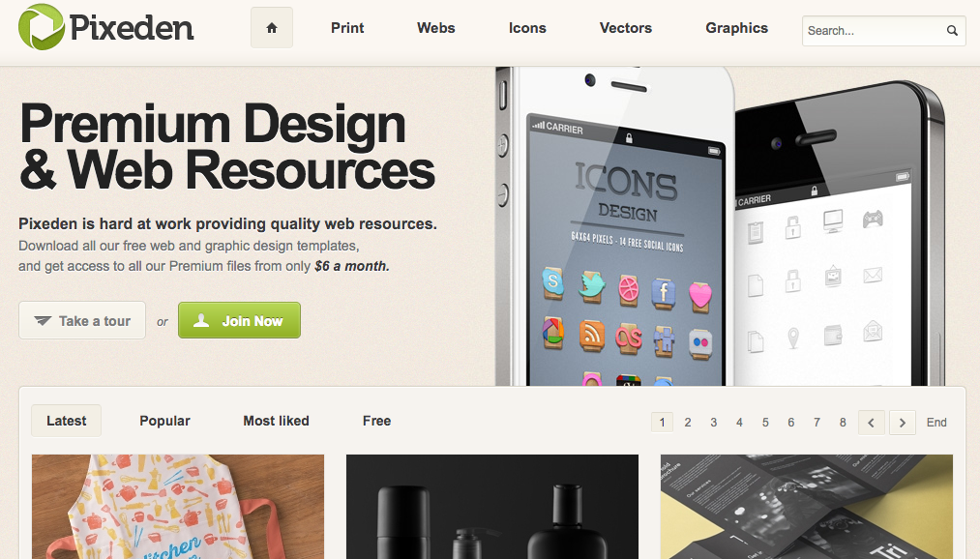Go to next page arrow
980x559 pixels.
(903, 423)
